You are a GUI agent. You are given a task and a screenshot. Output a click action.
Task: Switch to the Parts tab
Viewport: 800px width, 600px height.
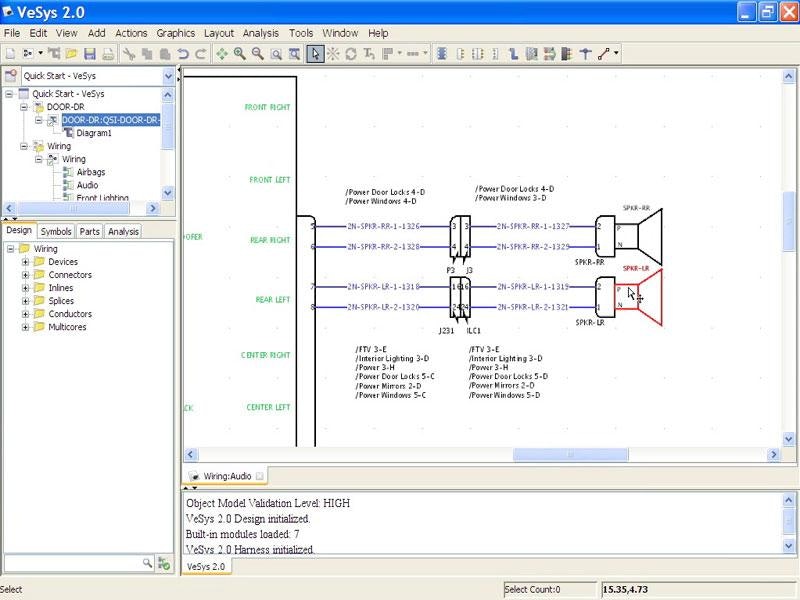click(89, 232)
